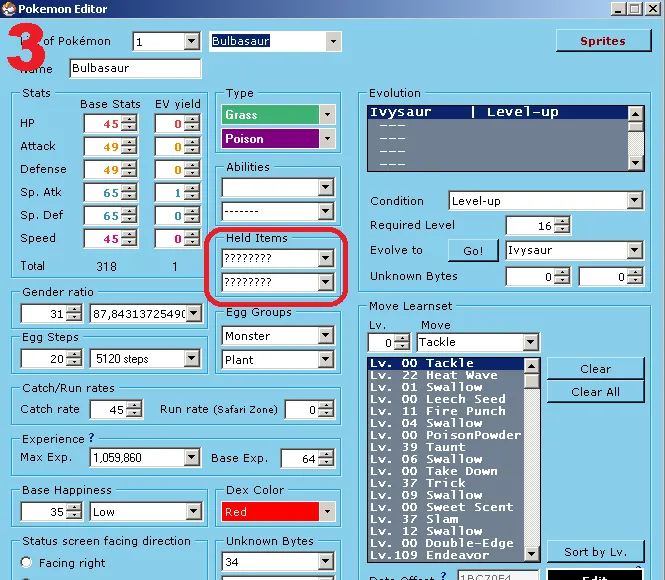Click the Defense base stat stepper
The image size is (665, 580).
129,170
